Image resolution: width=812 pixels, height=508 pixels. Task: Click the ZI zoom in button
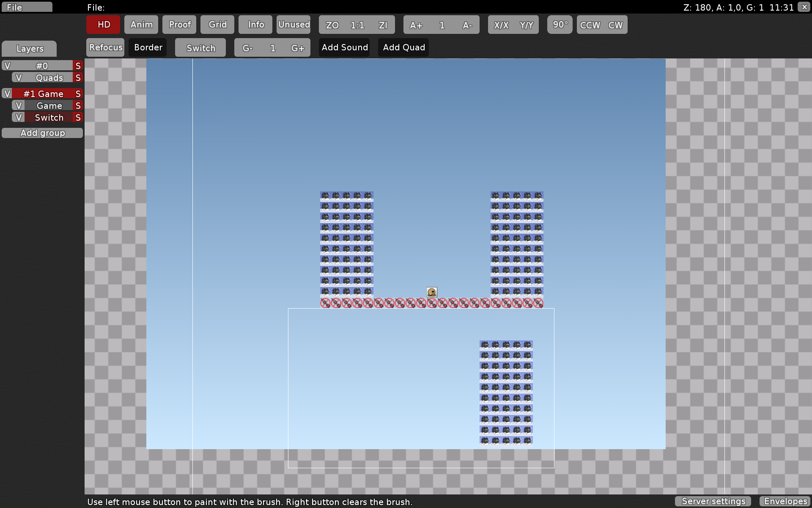383,25
